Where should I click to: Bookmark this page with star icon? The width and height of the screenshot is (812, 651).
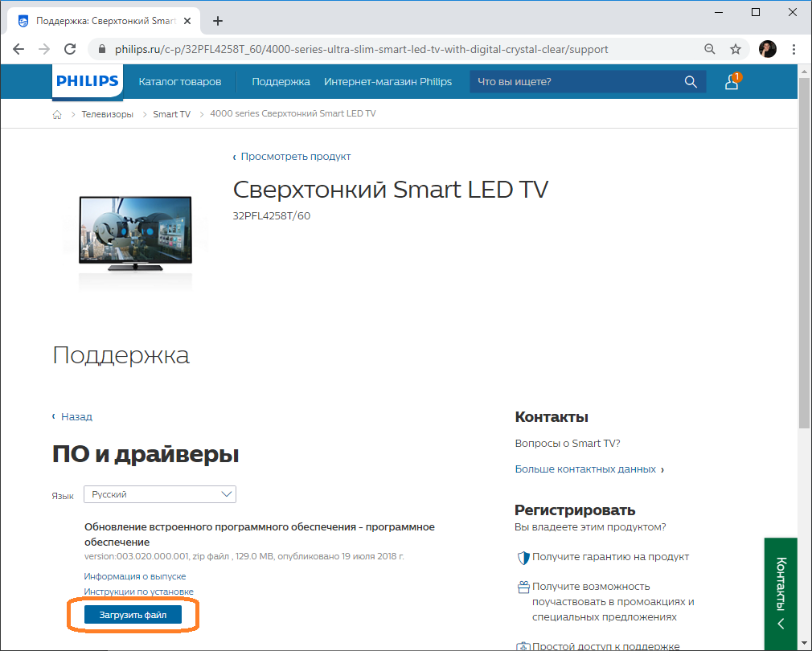click(736, 49)
